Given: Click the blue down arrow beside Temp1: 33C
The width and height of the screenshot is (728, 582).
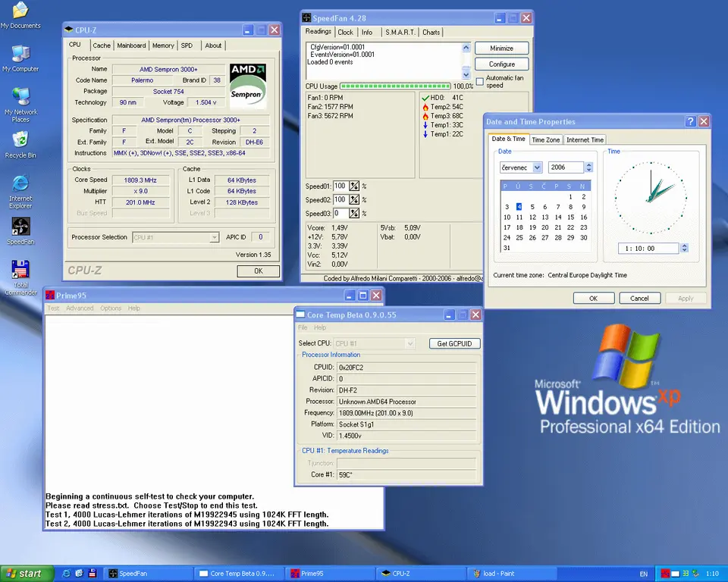Looking at the screenshot, I should point(425,125).
